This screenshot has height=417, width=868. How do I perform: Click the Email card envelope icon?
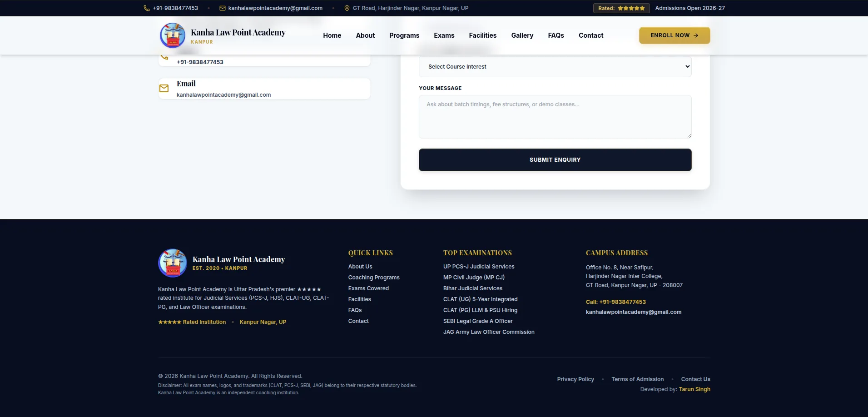point(164,88)
